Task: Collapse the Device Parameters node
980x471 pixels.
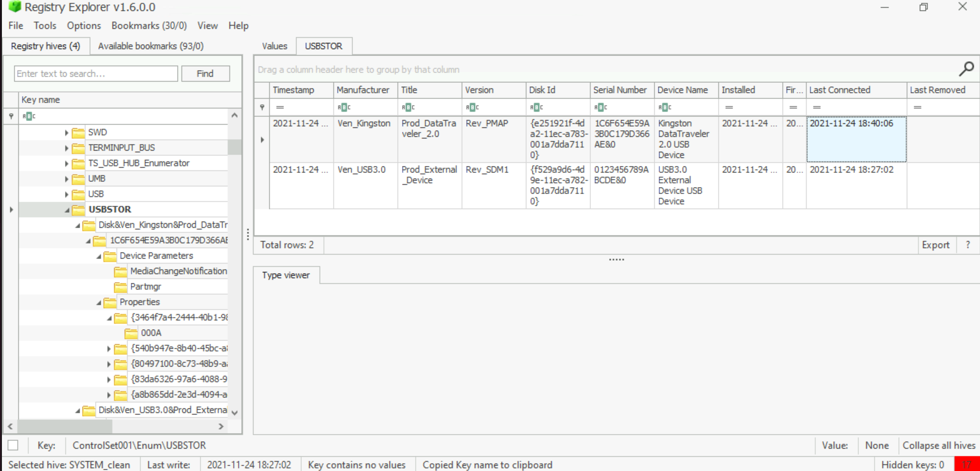Action: coord(99,256)
